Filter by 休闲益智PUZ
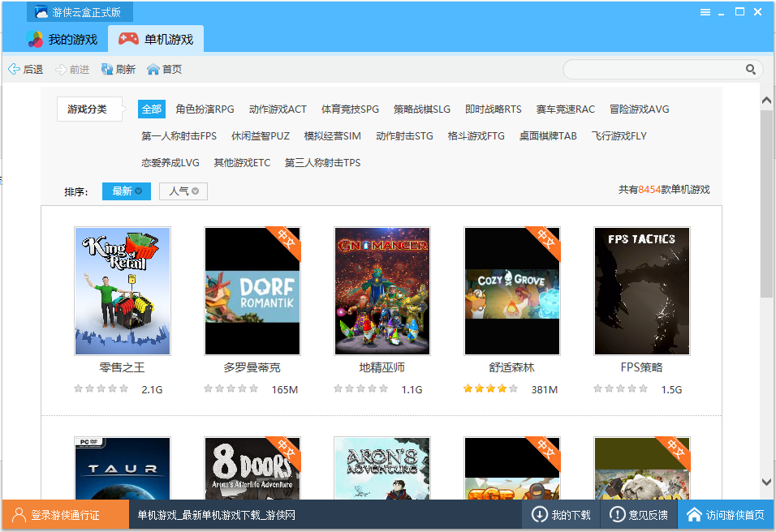Viewport: 776px width, 532px height. tap(261, 136)
